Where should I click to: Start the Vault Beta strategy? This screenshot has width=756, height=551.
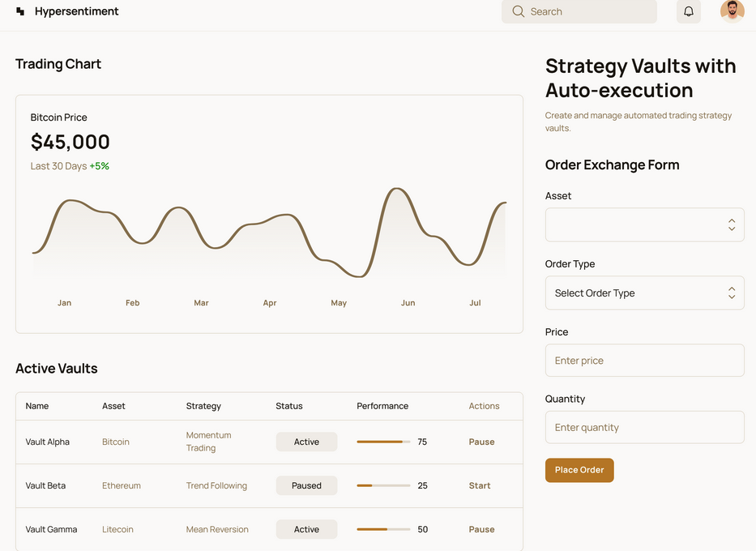(480, 485)
